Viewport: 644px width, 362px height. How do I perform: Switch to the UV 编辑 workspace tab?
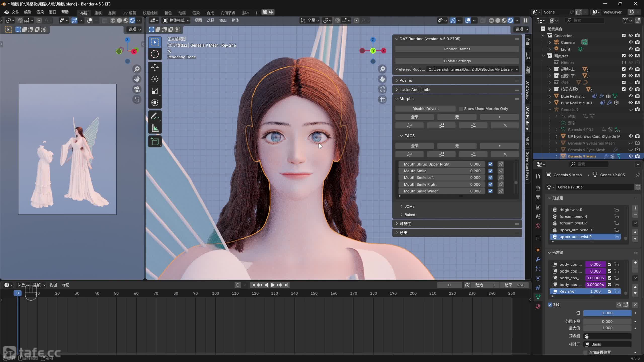click(129, 13)
